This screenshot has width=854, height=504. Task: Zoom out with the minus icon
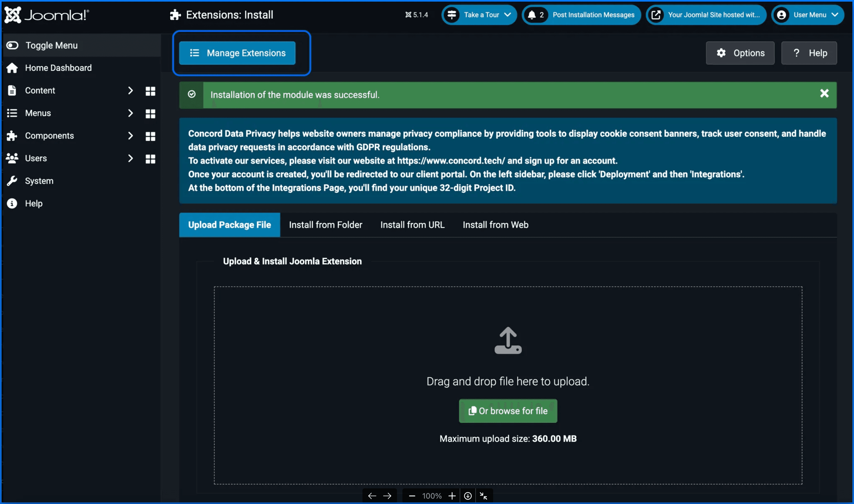[x=412, y=496]
